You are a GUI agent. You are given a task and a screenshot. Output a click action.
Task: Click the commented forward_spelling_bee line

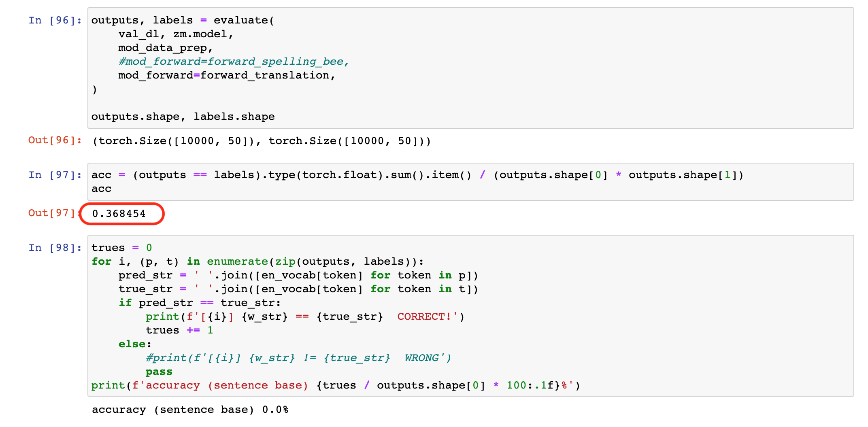pos(234,62)
